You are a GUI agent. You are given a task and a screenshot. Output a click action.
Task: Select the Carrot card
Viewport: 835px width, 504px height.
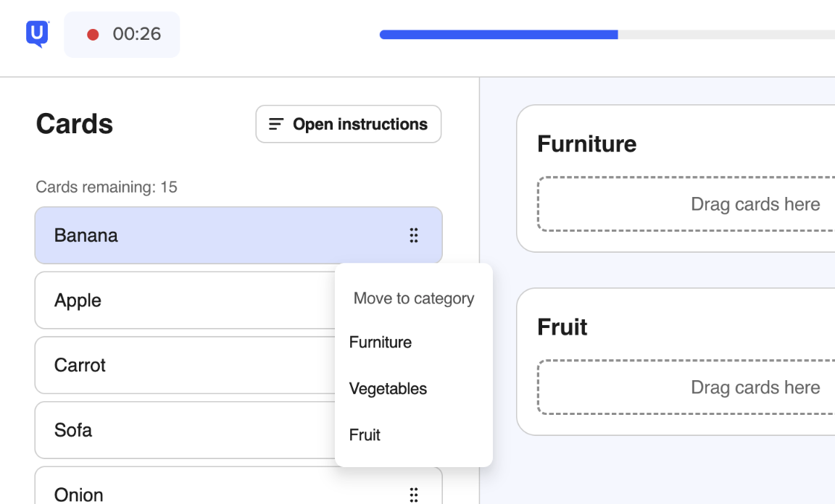pos(185,365)
